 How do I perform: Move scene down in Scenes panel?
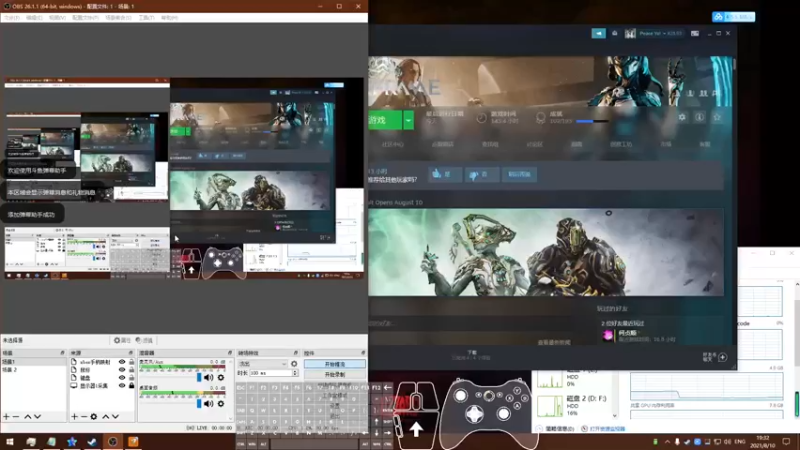tap(37, 417)
